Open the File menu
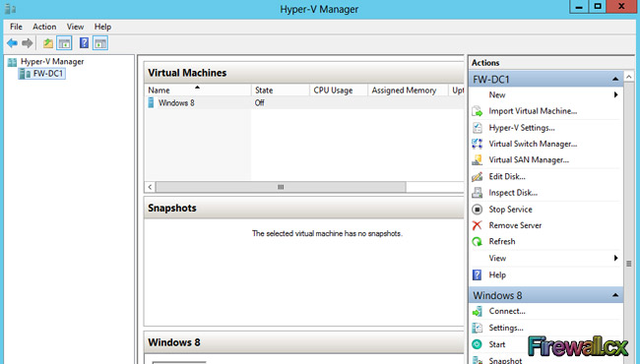The image size is (640, 364). point(17,27)
